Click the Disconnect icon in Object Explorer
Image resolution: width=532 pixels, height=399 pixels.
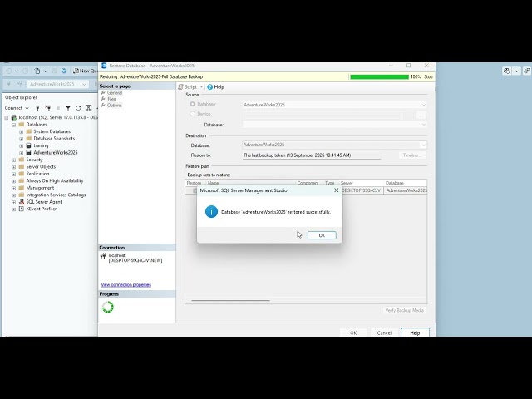[x=48, y=108]
